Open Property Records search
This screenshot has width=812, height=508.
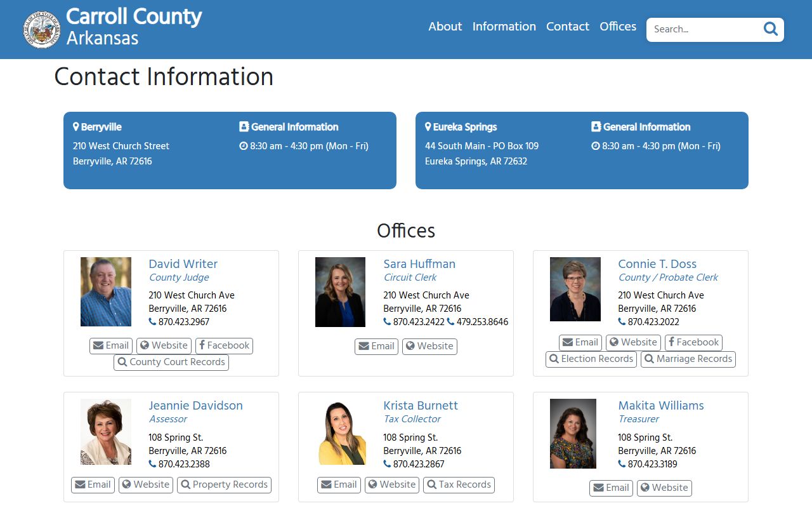224,485
